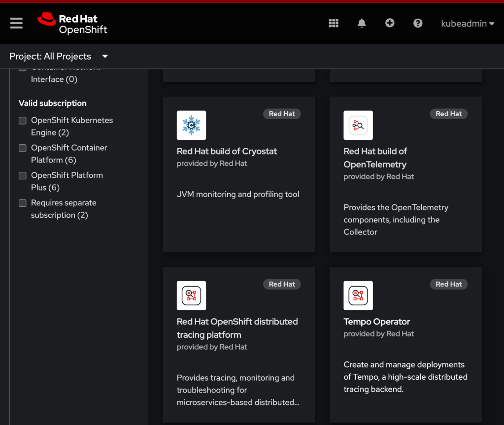Open the application launcher grid icon

[334, 23]
